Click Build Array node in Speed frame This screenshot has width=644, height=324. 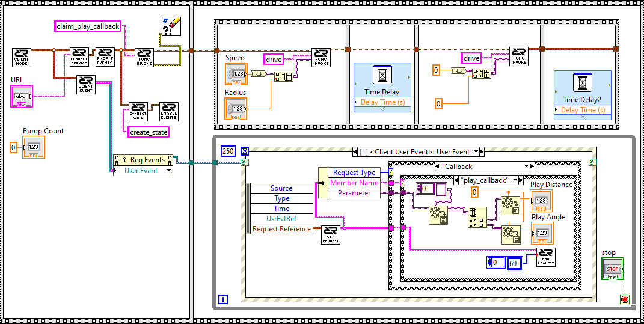point(284,76)
